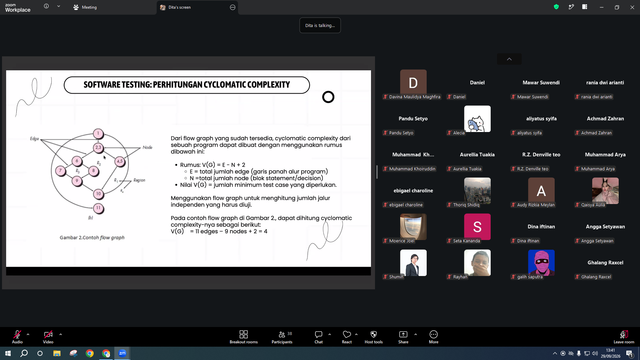The width and height of the screenshot is (640, 360).
Task: Click the Mawar Suwendi participant name
Action: click(x=541, y=82)
